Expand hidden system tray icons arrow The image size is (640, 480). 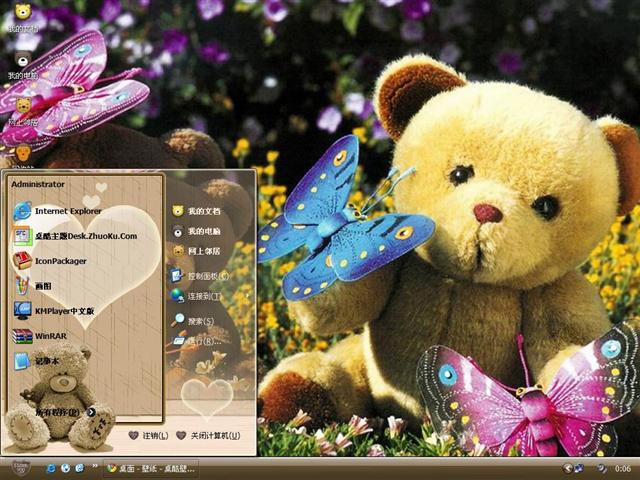click(568, 469)
